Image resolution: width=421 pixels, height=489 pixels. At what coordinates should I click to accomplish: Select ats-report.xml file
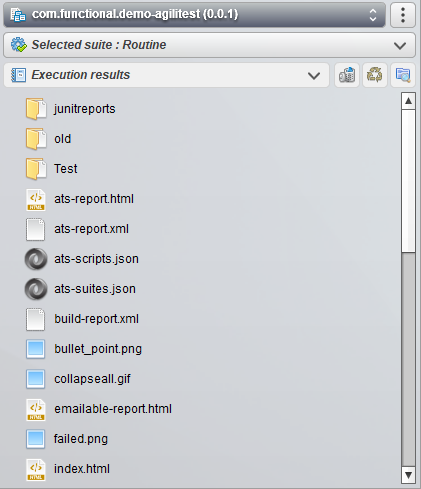click(x=91, y=229)
